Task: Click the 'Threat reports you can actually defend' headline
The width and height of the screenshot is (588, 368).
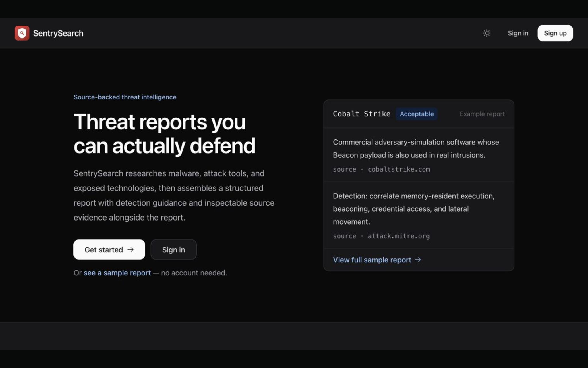Action: pyautogui.click(x=164, y=134)
